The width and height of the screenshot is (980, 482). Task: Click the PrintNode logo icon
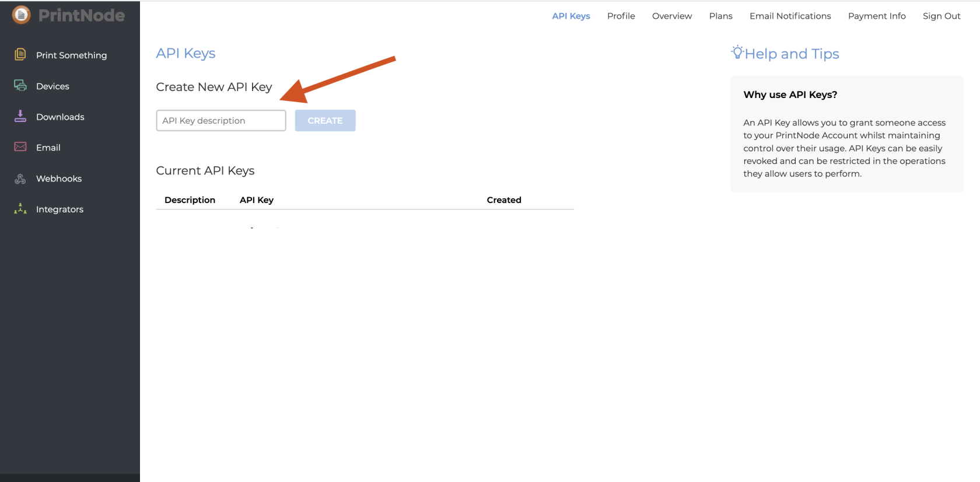tap(21, 15)
